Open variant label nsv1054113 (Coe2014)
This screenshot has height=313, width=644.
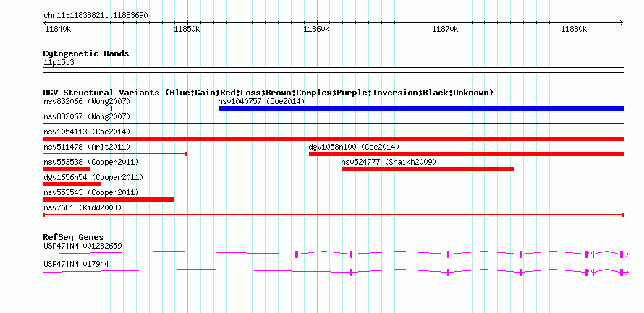87,132
